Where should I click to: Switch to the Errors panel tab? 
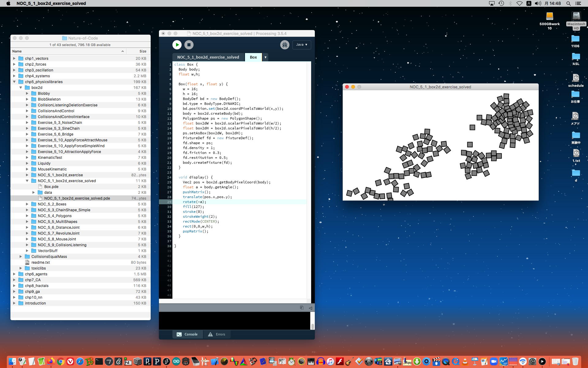pos(217,334)
